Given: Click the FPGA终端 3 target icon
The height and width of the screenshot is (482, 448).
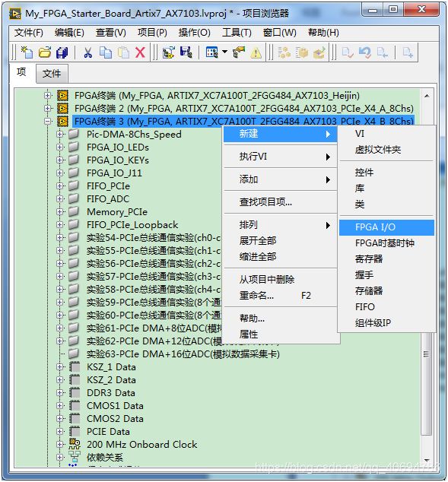Looking at the screenshot, I should [x=62, y=121].
